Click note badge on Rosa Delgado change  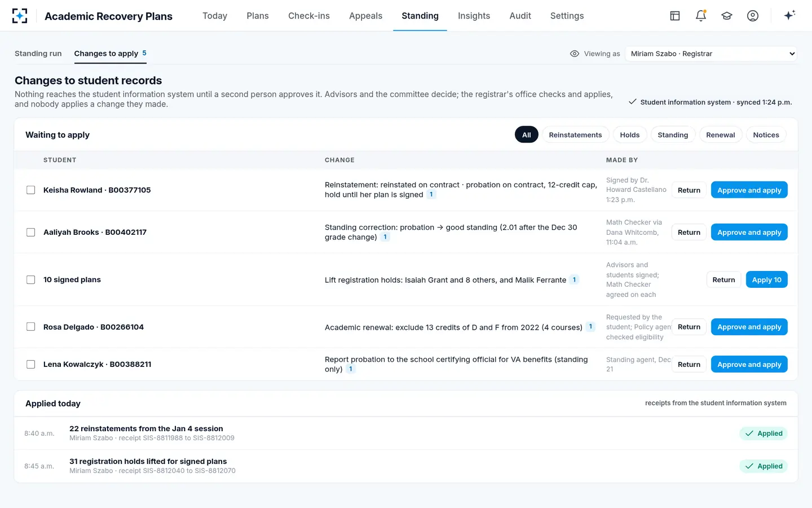point(590,327)
